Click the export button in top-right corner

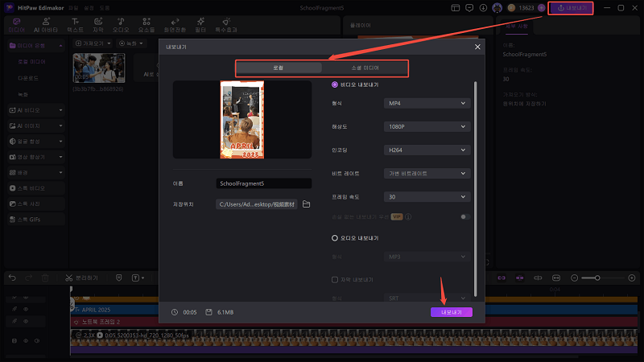click(x=571, y=7)
